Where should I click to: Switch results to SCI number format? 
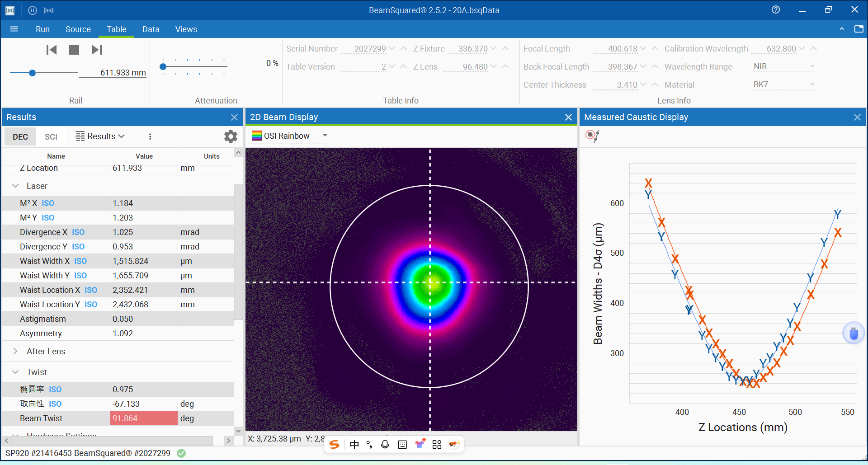coord(51,136)
